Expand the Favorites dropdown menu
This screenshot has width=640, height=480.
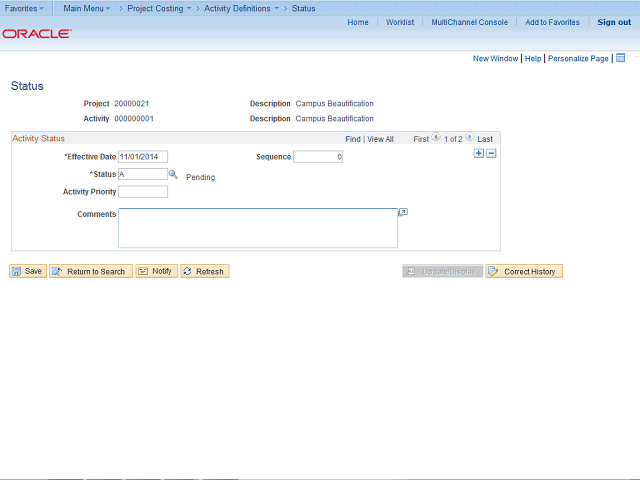(x=24, y=8)
